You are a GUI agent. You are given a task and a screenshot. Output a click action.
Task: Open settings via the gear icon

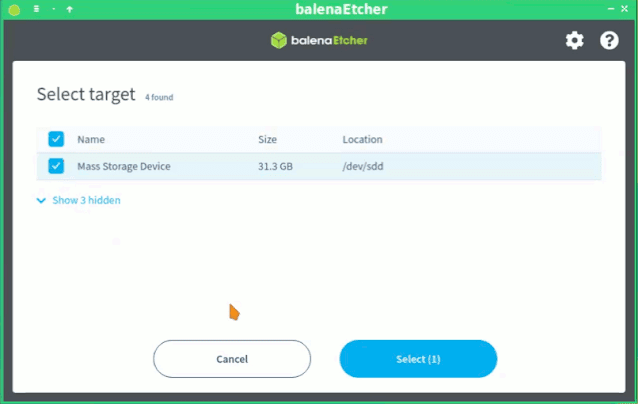click(575, 40)
